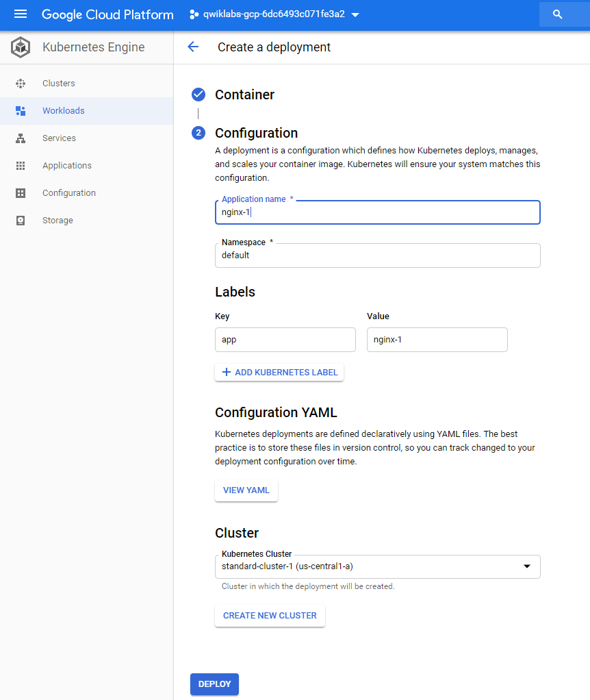
Task: Click the plus icon for adding label
Action: 227,373
